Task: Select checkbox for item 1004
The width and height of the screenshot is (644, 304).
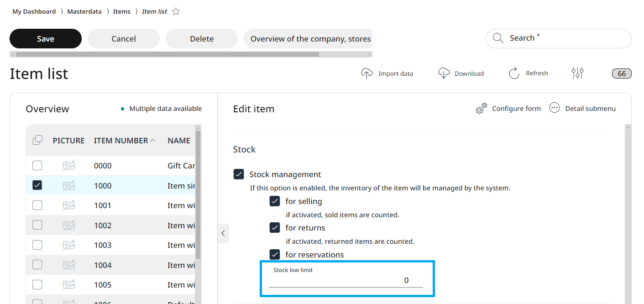Action: pos(37,265)
